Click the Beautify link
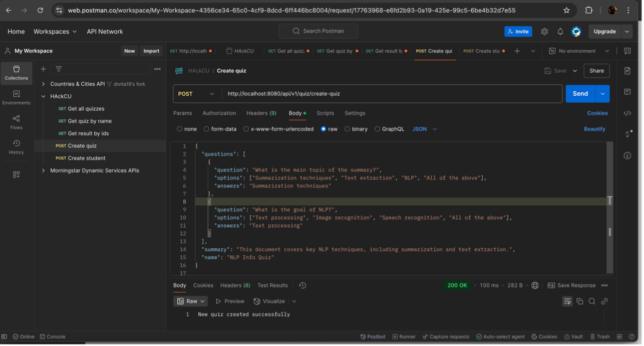Image resolution: width=644 pixels, height=346 pixels. [594, 129]
